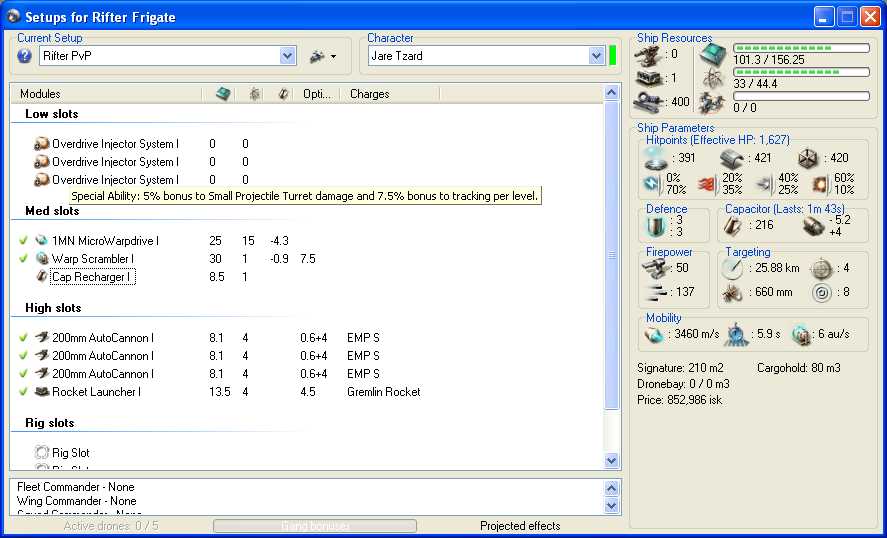Click the scan resolution icon showing 660 mm
This screenshot has height=538, width=887.
coord(733,292)
